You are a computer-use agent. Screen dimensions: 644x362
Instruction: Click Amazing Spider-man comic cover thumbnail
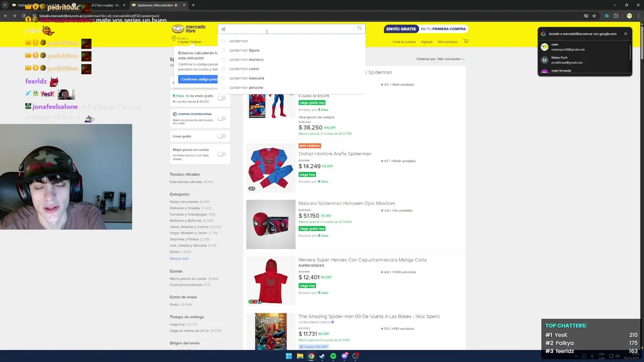[x=271, y=331]
